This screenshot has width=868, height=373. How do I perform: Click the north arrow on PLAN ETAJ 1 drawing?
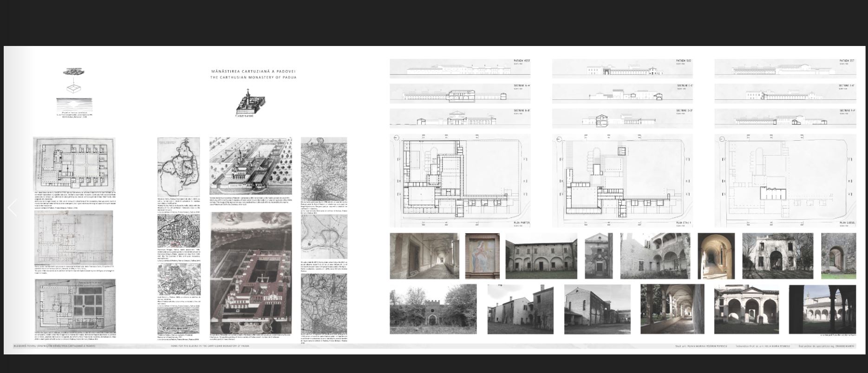[x=559, y=139]
